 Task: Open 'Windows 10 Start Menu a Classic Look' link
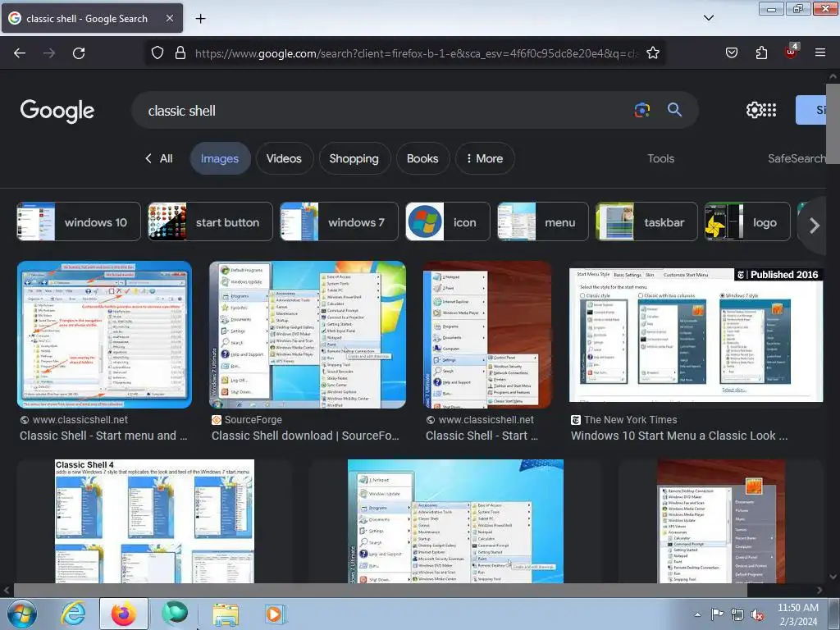[x=678, y=436]
